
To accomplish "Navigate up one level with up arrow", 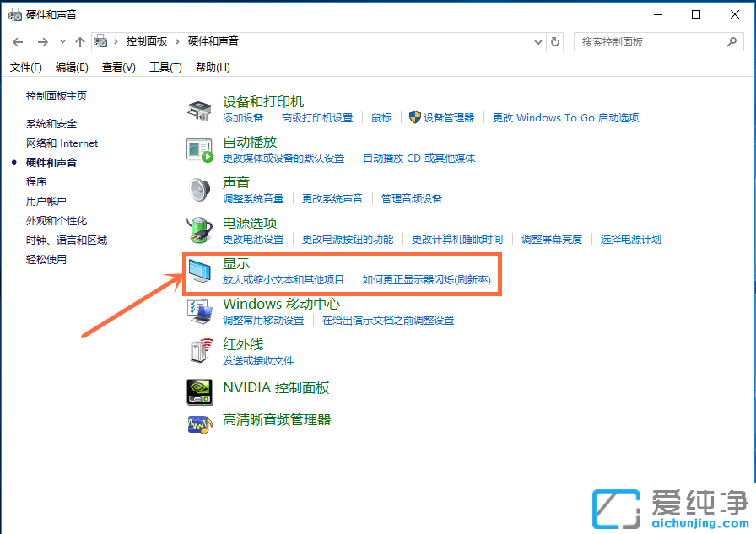I will pyautogui.click(x=80, y=41).
